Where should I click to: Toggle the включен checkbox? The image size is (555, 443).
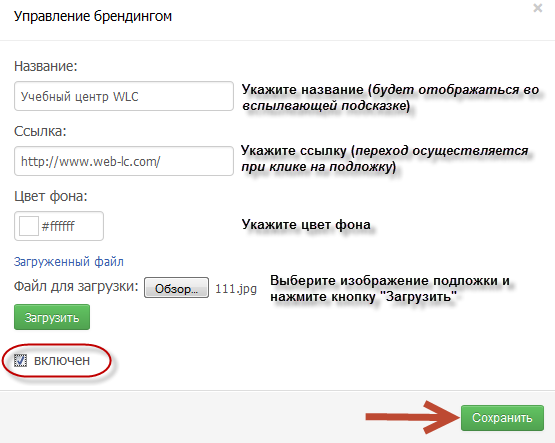20,361
